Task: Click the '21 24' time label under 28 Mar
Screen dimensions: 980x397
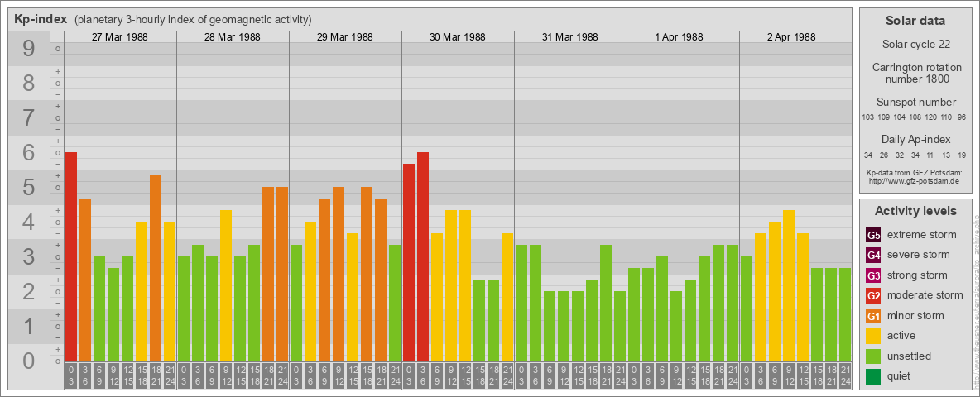Action: 282,375
